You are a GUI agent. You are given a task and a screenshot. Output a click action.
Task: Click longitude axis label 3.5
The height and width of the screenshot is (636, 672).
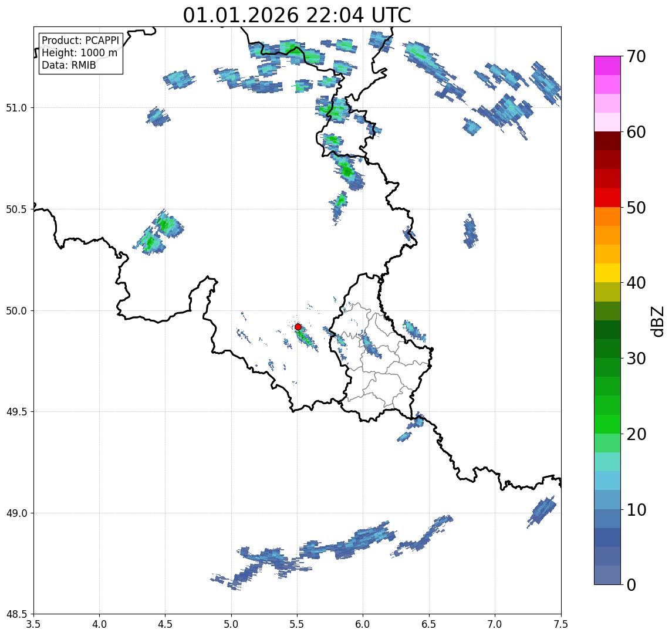tap(33, 624)
